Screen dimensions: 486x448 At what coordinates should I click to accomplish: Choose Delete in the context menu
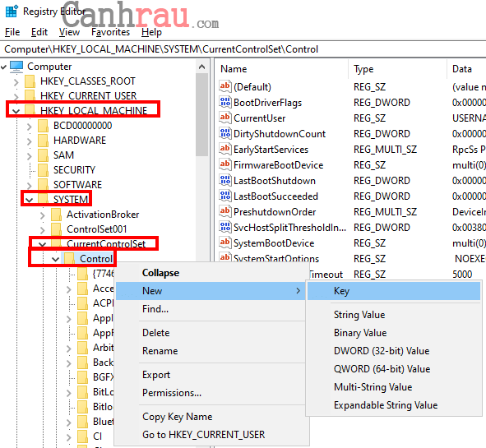211,332
